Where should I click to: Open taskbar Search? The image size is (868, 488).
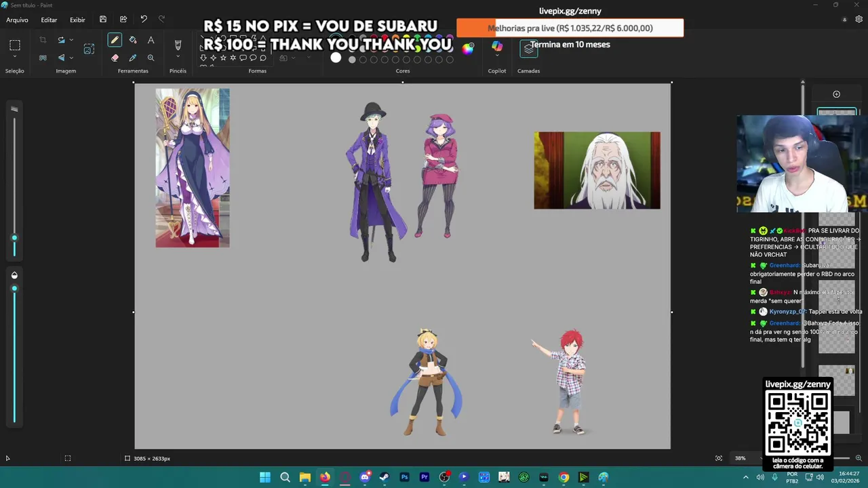pos(285,477)
